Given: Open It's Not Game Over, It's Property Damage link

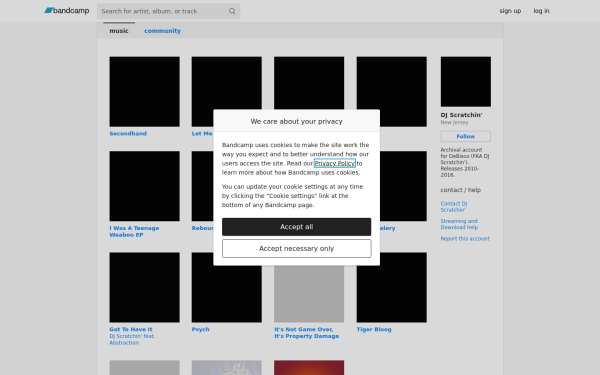Looking at the screenshot, I should coord(307,333).
